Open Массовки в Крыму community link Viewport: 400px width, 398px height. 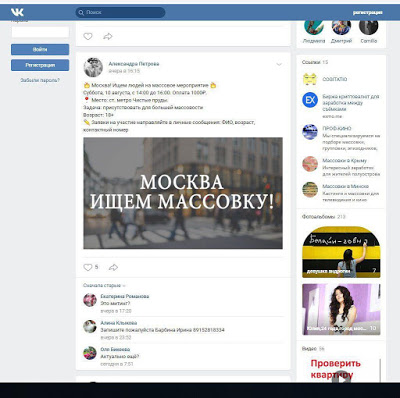(x=344, y=161)
